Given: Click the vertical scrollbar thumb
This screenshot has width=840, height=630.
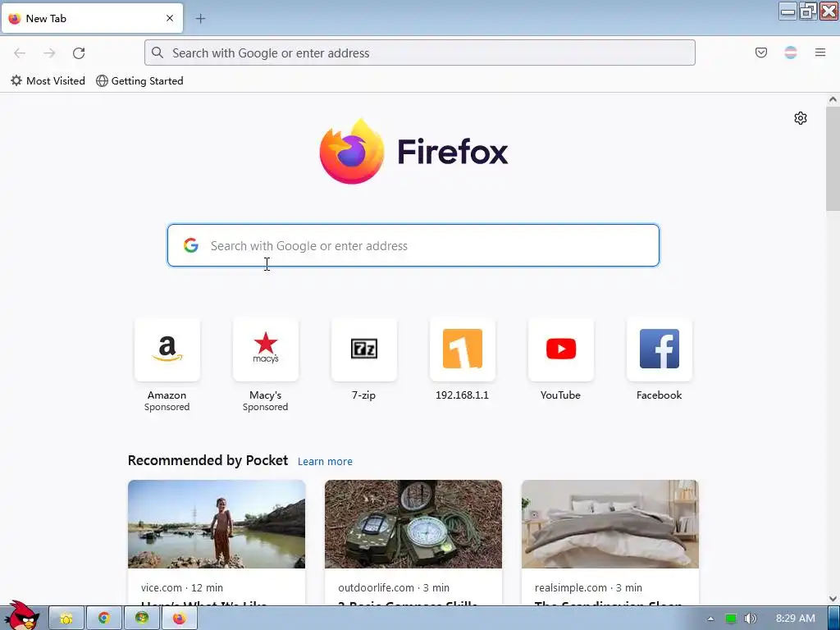Looking at the screenshot, I should (x=833, y=158).
